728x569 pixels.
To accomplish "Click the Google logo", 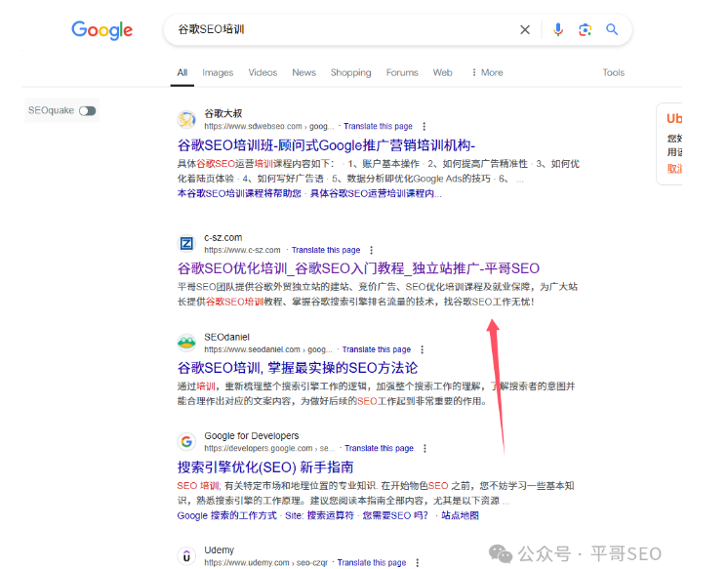I will (x=101, y=30).
